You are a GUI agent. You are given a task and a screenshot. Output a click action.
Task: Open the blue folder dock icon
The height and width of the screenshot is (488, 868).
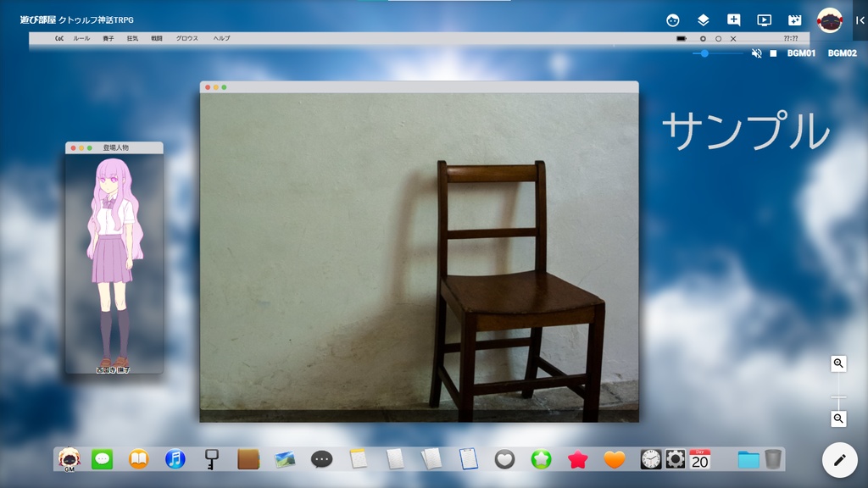pyautogui.click(x=748, y=459)
